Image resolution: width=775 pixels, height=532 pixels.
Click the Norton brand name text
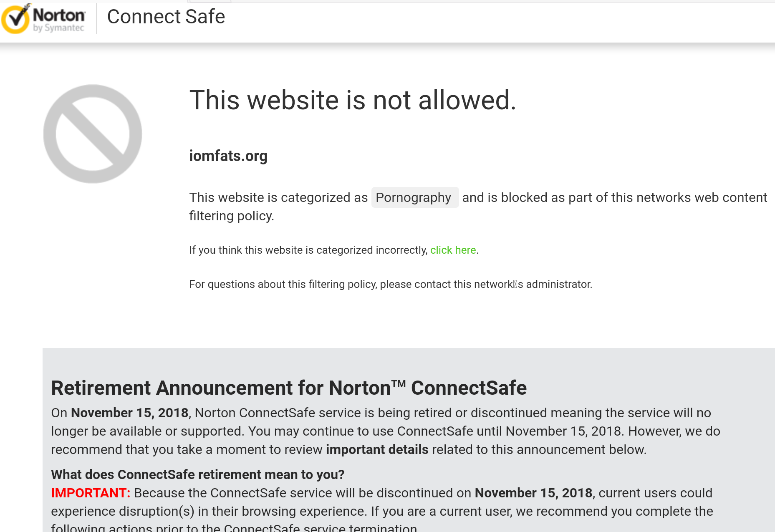[59, 15]
